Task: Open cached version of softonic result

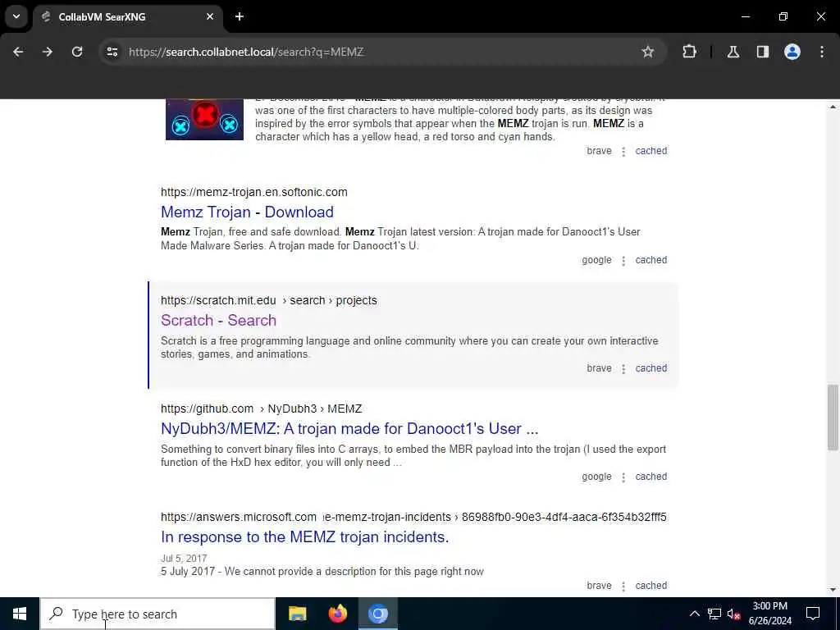Action: [651, 260]
